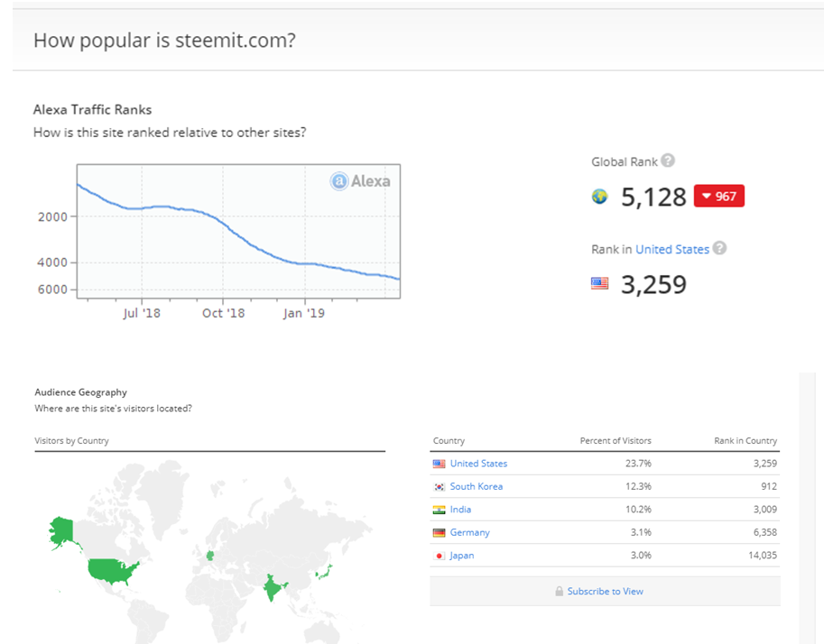Screen dimensions: 824x644
Task: Click the 10.2% value for India
Action: [638, 509]
